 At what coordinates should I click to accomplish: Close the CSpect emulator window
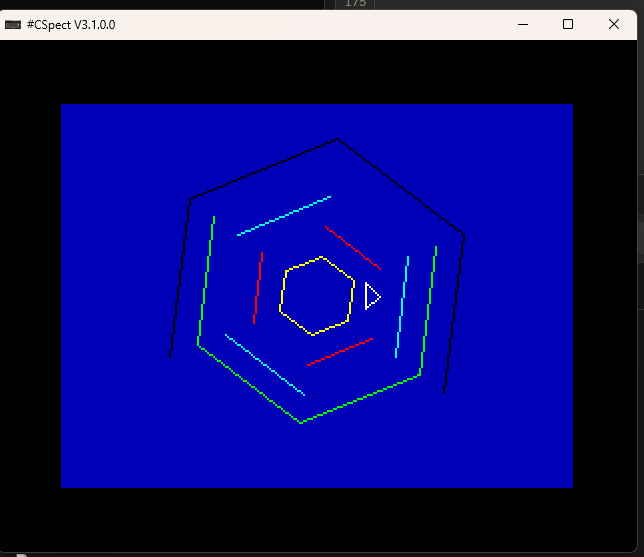(614, 24)
